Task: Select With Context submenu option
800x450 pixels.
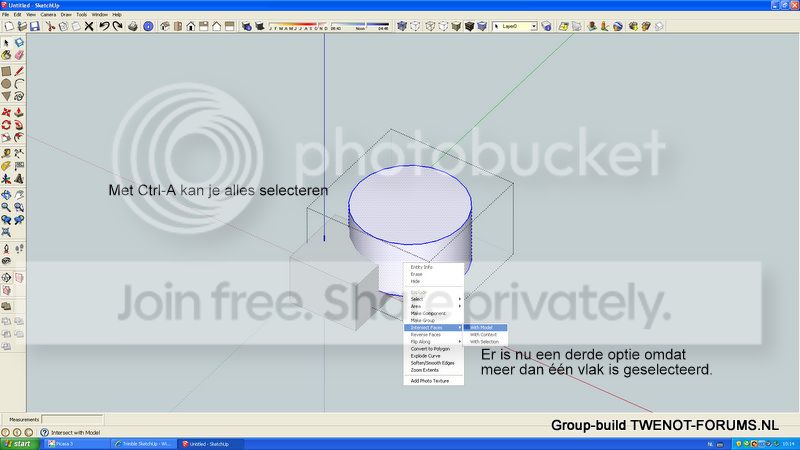Action: (485, 335)
